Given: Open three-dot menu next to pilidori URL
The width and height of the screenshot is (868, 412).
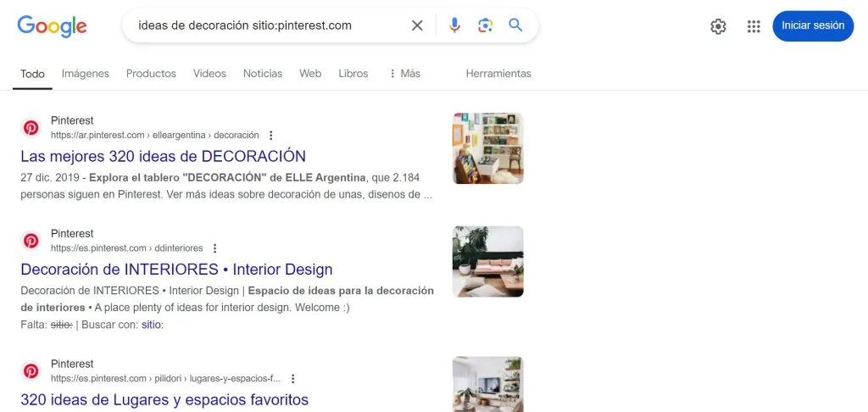Looking at the screenshot, I should (x=292, y=379).
